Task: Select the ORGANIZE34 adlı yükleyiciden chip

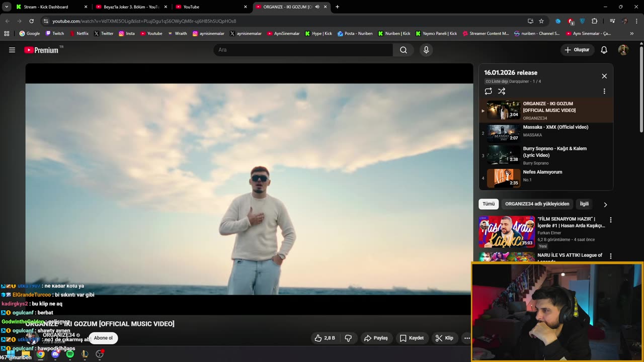Action: point(537,204)
